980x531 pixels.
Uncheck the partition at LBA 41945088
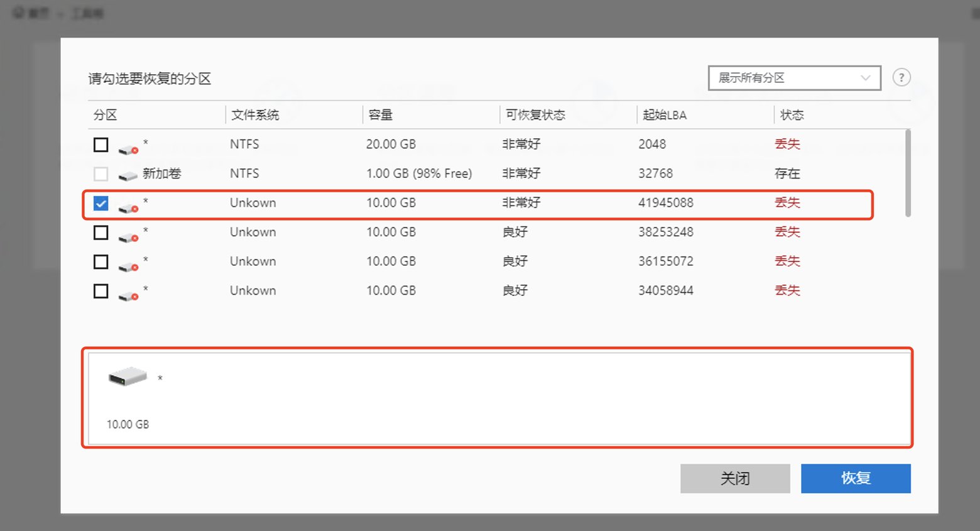tap(101, 203)
